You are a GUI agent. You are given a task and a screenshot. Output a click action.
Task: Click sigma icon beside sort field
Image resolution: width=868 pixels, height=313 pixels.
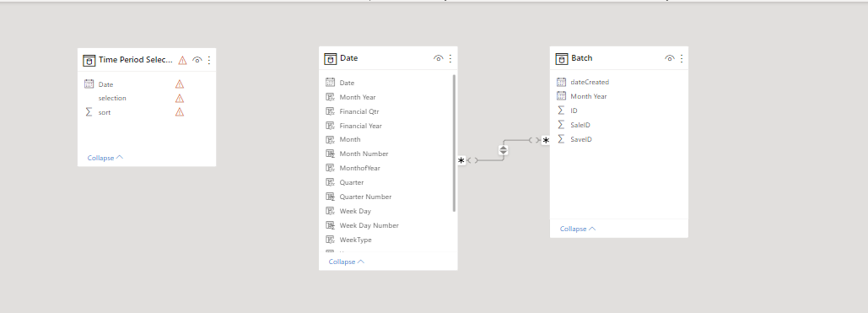coord(89,112)
